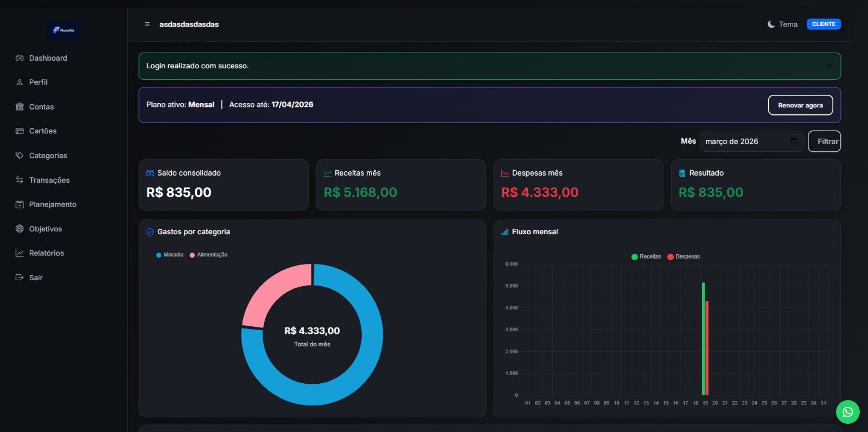Open the WhatsApp chat button
The height and width of the screenshot is (432, 868).
(848, 412)
